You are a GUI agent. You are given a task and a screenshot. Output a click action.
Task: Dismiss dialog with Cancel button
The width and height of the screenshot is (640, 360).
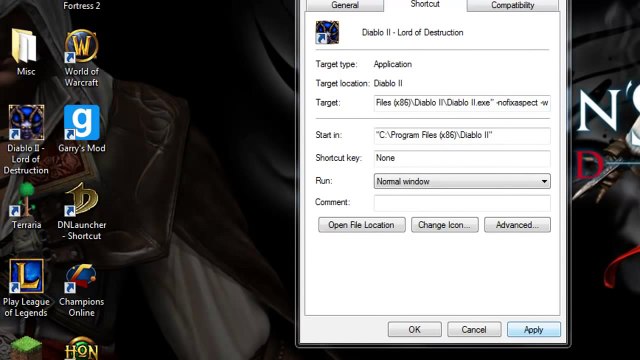point(474,329)
